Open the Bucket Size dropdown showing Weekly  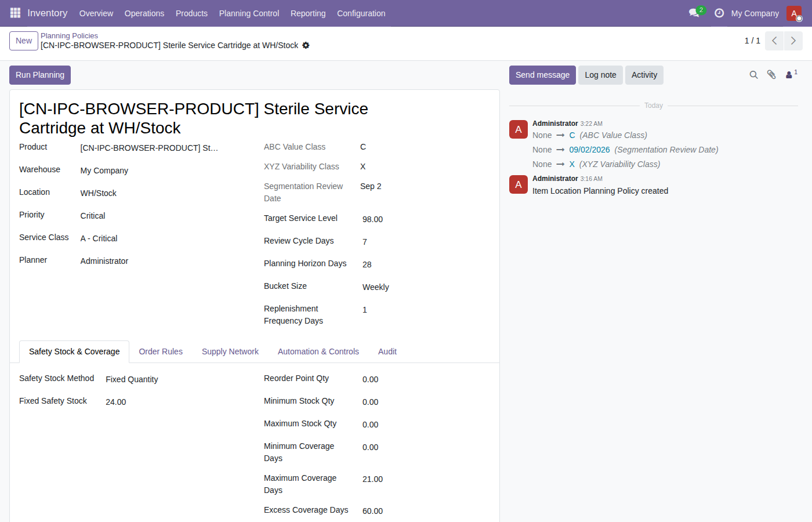pos(426,287)
